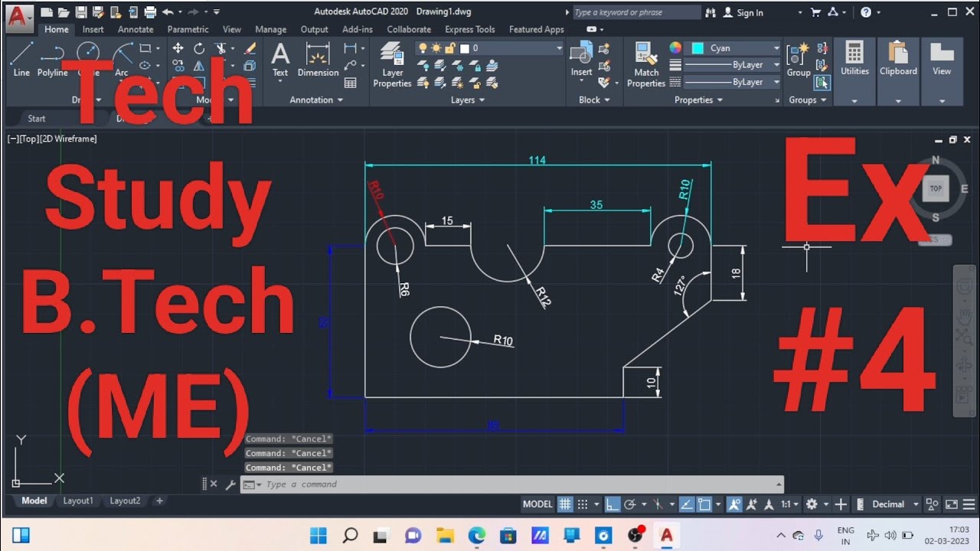Save the drawing from Quick Access toolbar

tap(80, 12)
